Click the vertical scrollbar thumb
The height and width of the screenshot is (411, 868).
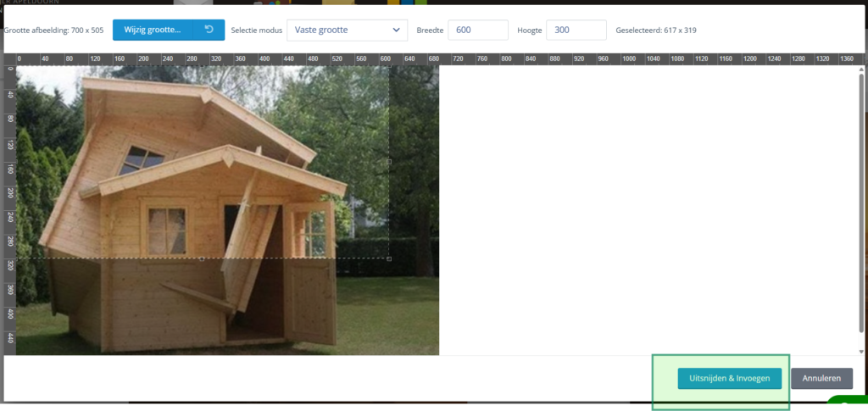click(x=861, y=203)
